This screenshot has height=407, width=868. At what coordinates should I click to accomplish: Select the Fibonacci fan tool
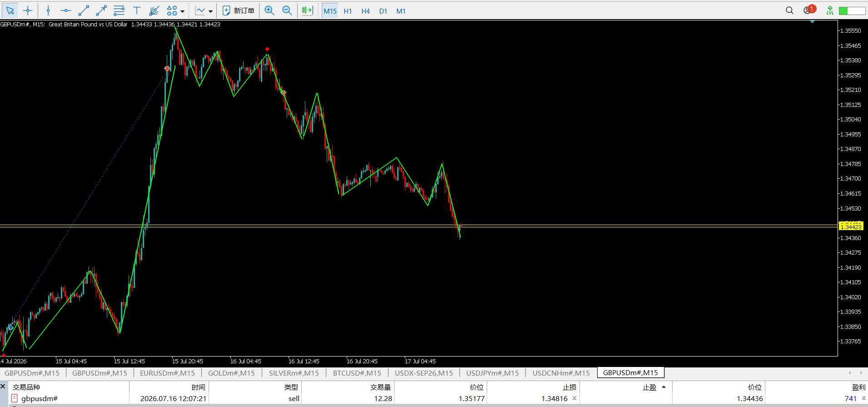(154, 10)
